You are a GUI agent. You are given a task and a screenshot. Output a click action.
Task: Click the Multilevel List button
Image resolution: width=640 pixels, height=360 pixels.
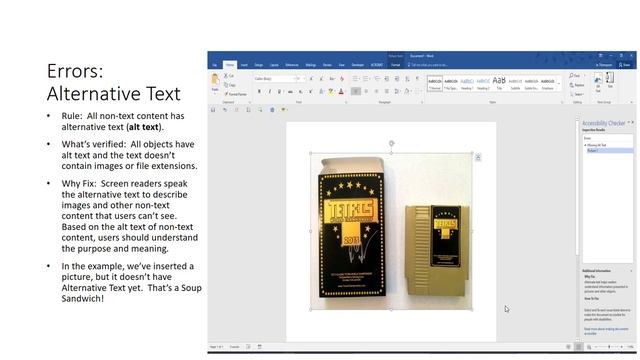[377, 79]
